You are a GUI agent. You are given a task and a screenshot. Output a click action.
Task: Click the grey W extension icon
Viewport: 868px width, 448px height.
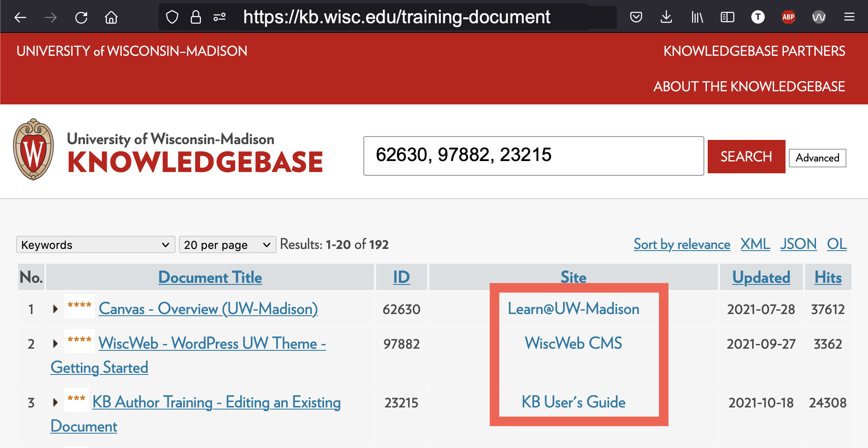(819, 17)
